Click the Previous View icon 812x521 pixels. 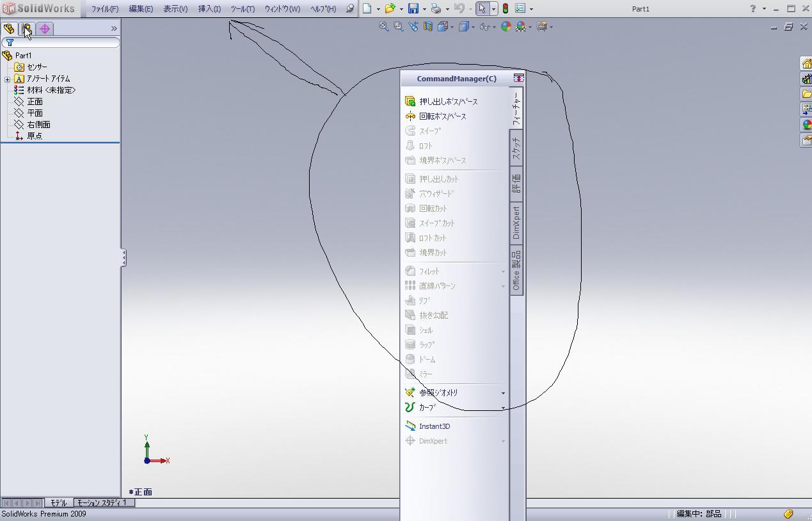pyautogui.click(x=413, y=27)
